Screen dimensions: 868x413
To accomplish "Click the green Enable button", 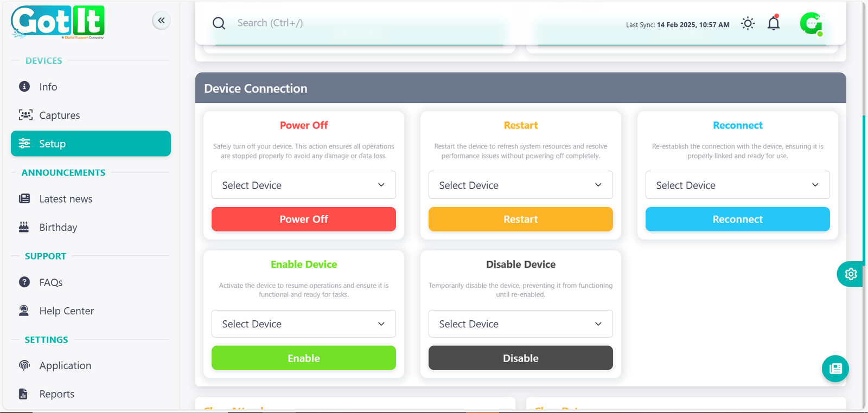I will 303,358.
